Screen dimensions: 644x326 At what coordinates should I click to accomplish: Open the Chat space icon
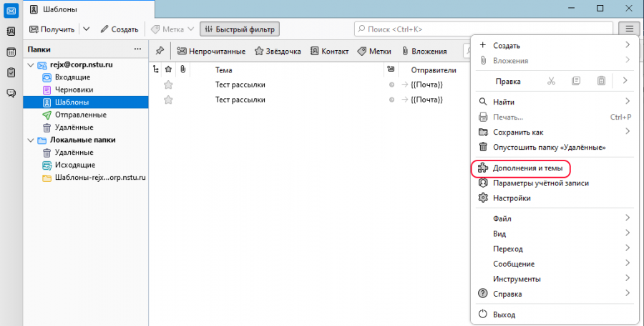coord(11,93)
